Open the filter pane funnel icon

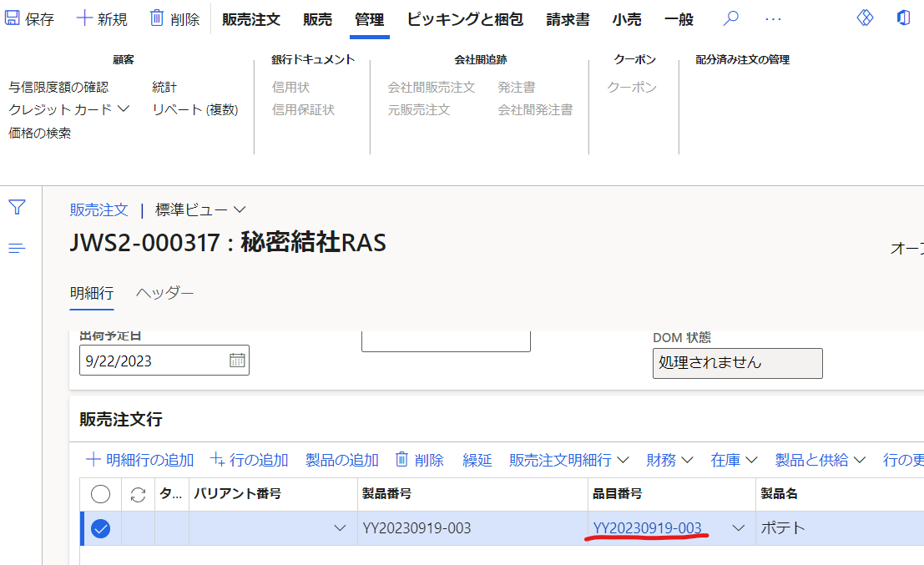17,207
